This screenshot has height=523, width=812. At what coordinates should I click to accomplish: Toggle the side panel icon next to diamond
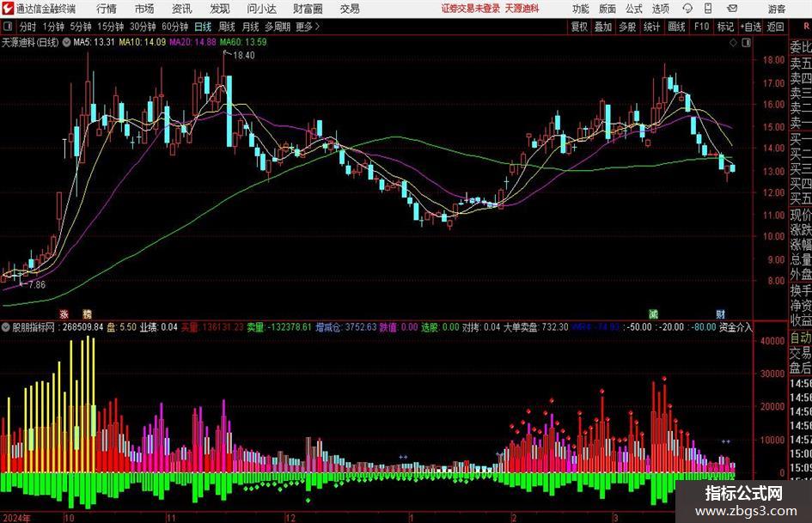(x=746, y=43)
